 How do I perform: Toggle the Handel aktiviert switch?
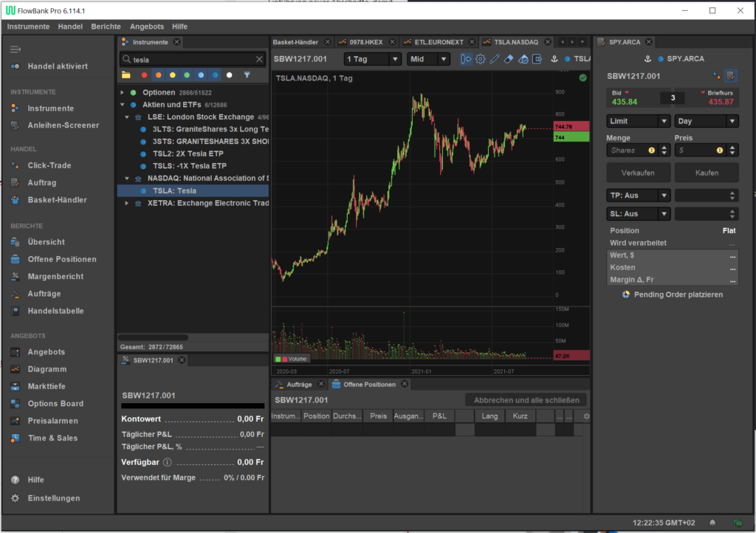point(16,66)
